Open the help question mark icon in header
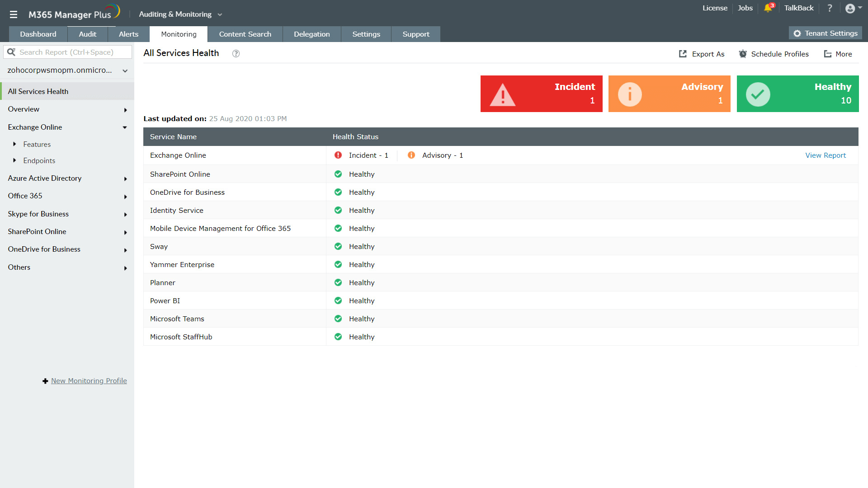868x488 pixels. [x=830, y=8]
